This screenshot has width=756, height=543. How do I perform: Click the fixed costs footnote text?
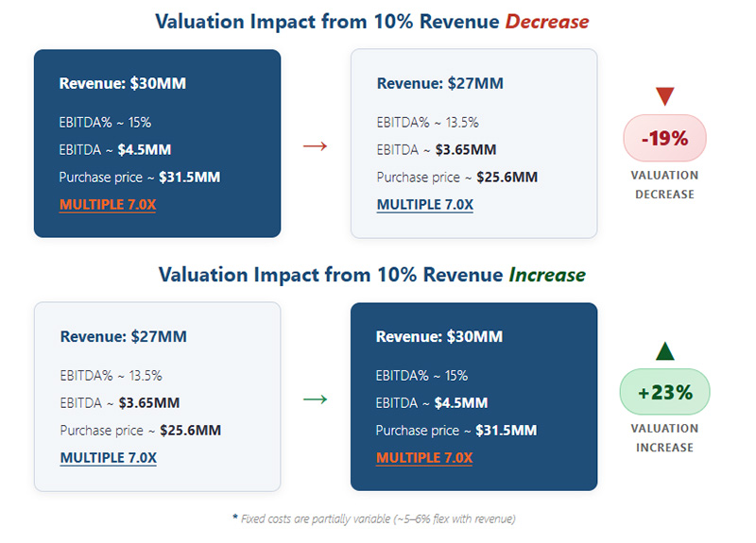(373, 518)
